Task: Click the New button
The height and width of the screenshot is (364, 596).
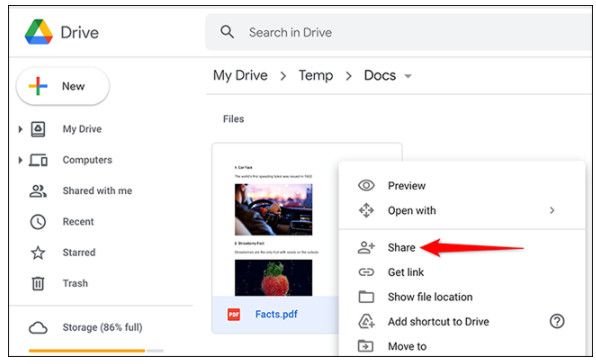Action: click(x=63, y=86)
